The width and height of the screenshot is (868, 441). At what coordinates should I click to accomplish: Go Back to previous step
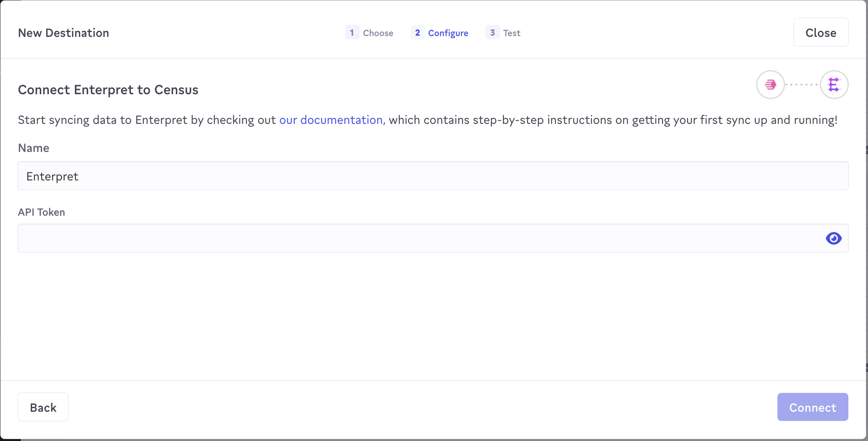tap(43, 407)
